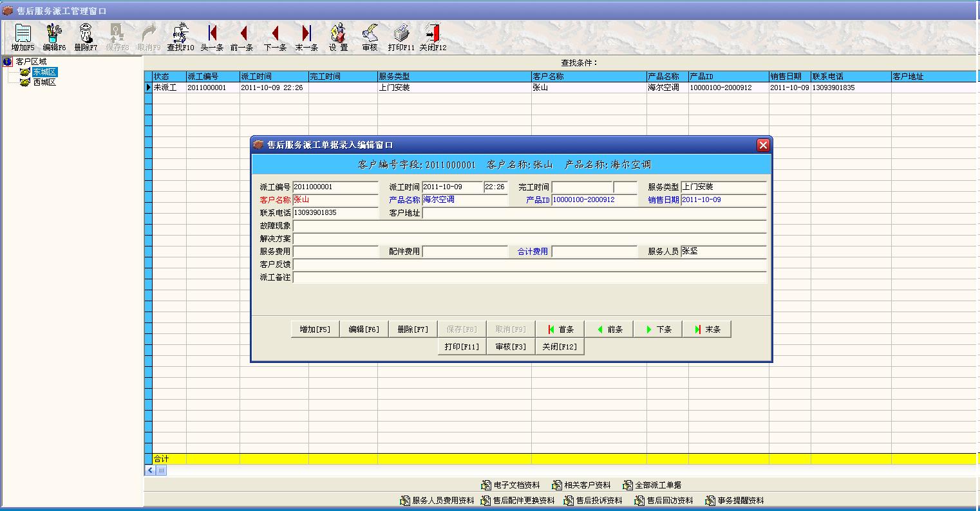This screenshot has width=980, height=511.
Task: Click 下条 next record dialog button
Action: click(x=657, y=330)
